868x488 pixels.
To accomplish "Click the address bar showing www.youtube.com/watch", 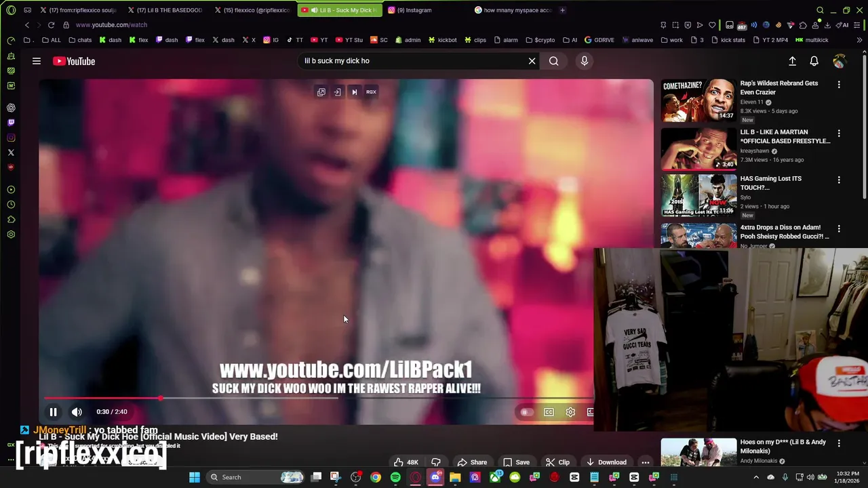I will 111,25.
